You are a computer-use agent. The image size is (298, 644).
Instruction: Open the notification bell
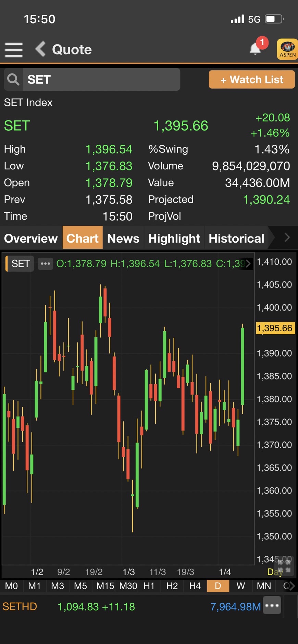coord(256,49)
